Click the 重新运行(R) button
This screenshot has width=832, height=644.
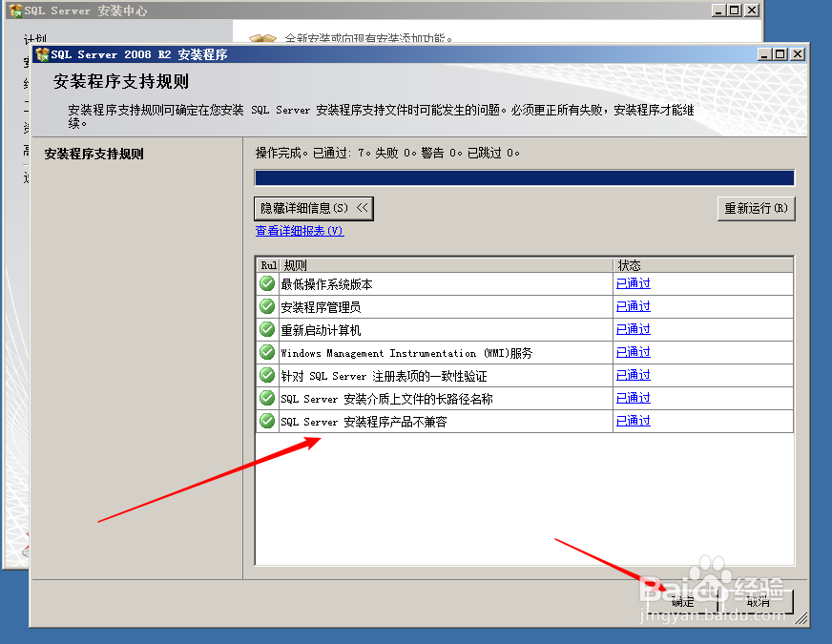click(756, 209)
